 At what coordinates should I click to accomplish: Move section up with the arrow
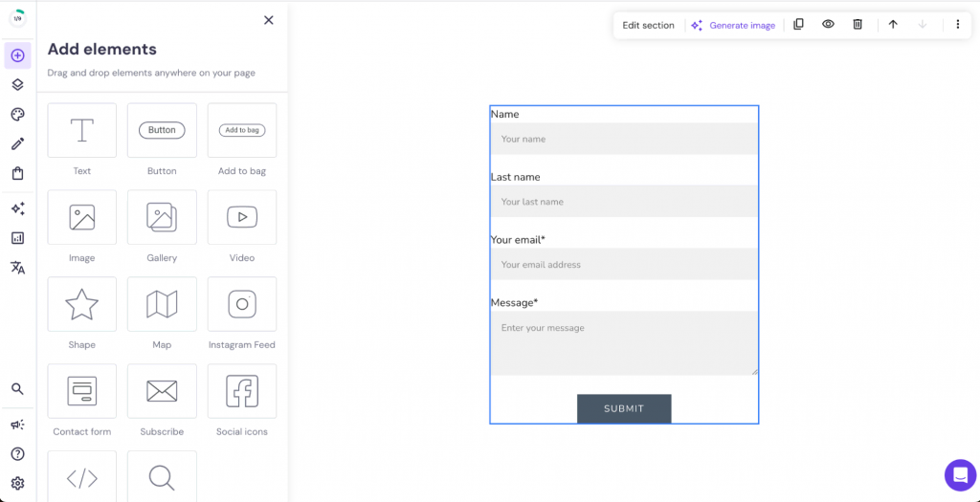(x=893, y=25)
